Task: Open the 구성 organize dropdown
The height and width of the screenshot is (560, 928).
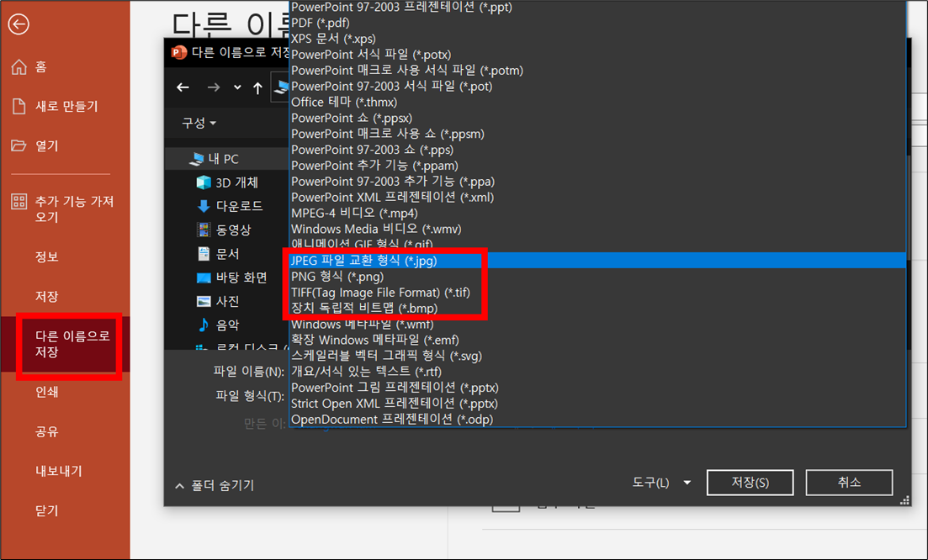Action: (199, 123)
